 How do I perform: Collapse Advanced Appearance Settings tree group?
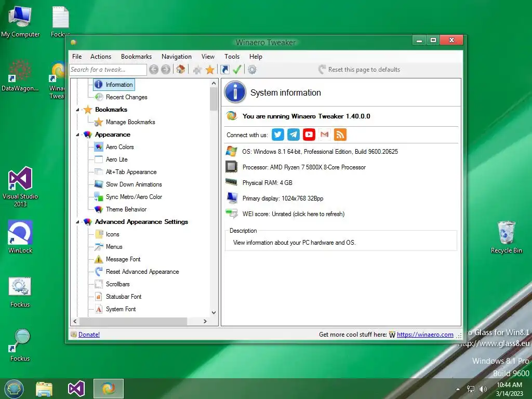[x=77, y=222]
